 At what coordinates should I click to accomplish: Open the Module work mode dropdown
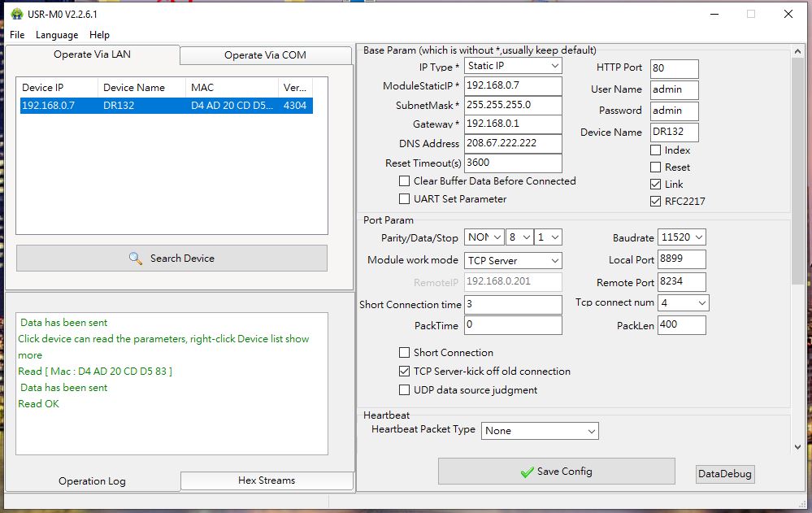[x=513, y=261]
